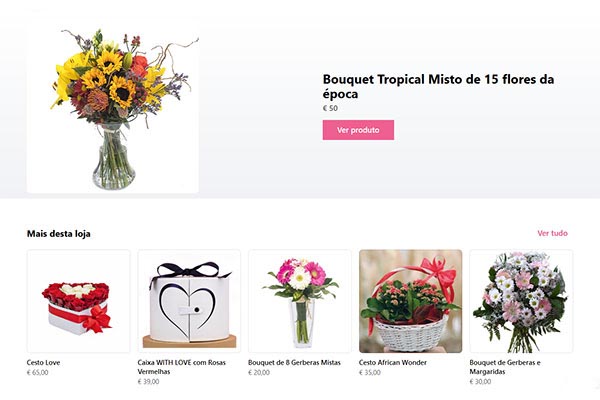Click the Caixa WITH LOVE com Rosas Vermelhas title

pyautogui.click(x=182, y=367)
